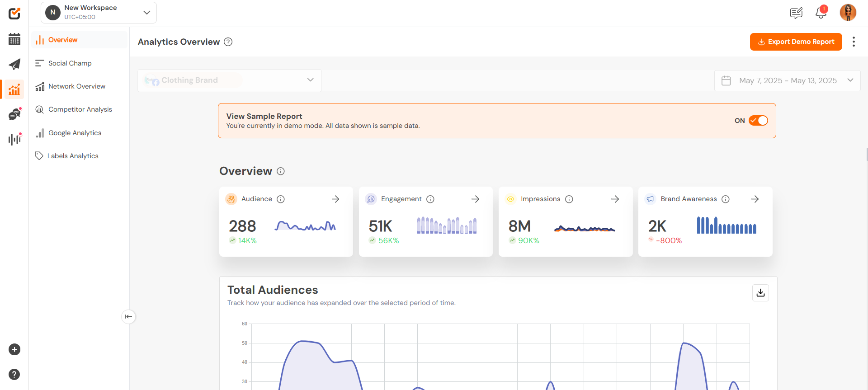Click the Impressions info icon
Viewport: 868px width, 390px height.
569,199
